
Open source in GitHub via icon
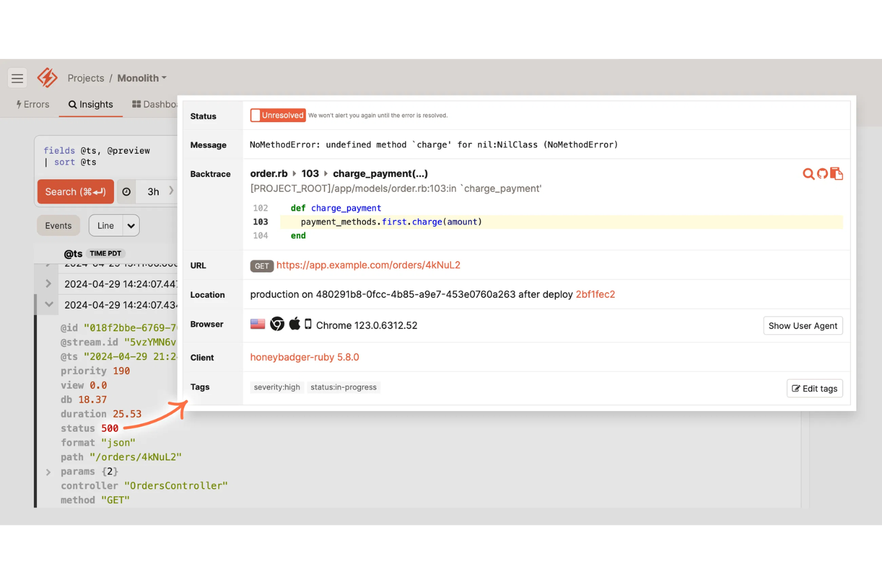(822, 174)
